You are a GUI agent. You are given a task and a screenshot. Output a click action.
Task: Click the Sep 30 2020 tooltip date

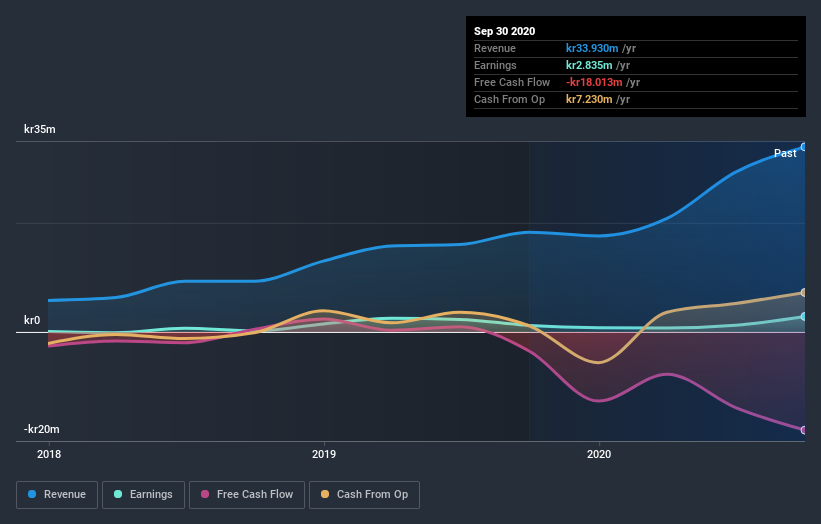coord(504,31)
